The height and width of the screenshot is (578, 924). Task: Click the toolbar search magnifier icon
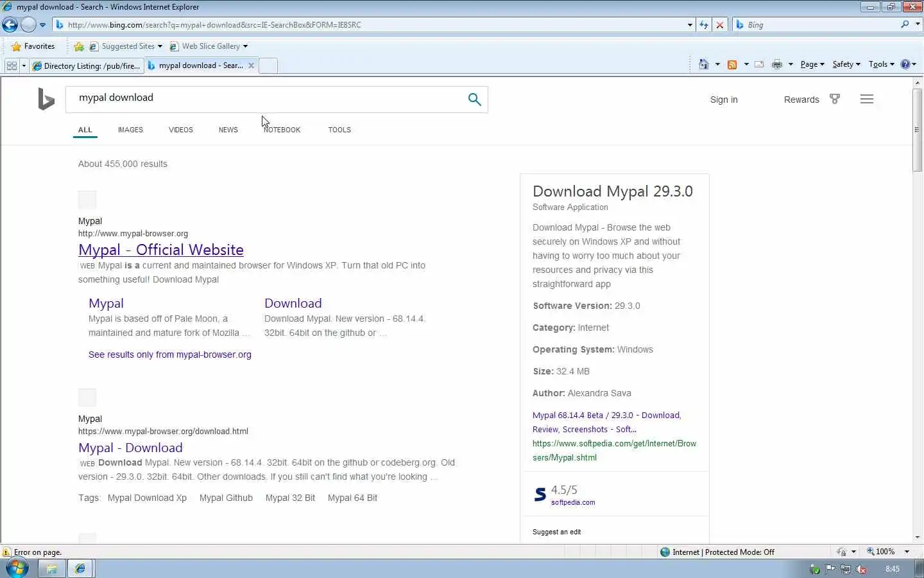905,24
